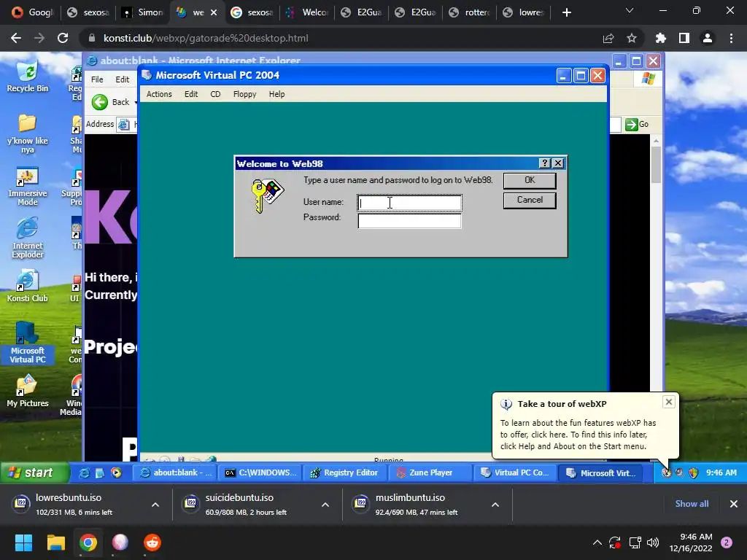The width and height of the screenshot is (747, 560).
Task: Open Chrome three-dot menu
Action: pyautogui.click(x=731, y=38)
